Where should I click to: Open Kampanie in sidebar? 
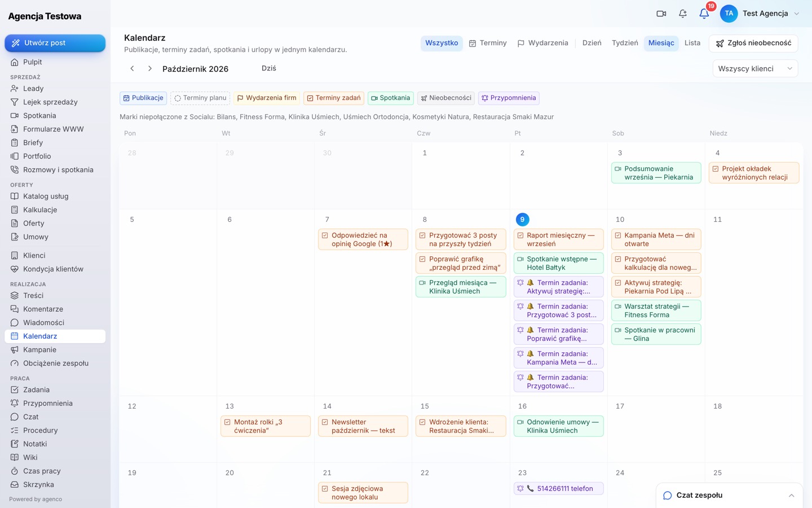click(x=55, y=350)
